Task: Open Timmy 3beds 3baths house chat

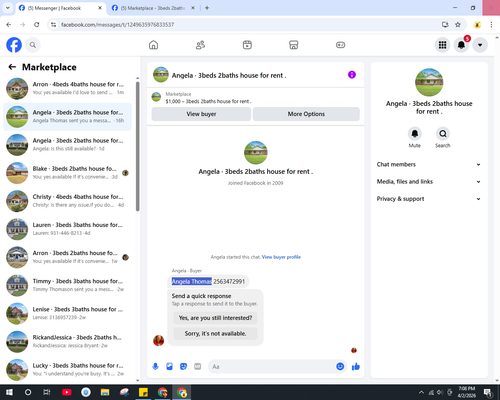Action: coord(67,285)
